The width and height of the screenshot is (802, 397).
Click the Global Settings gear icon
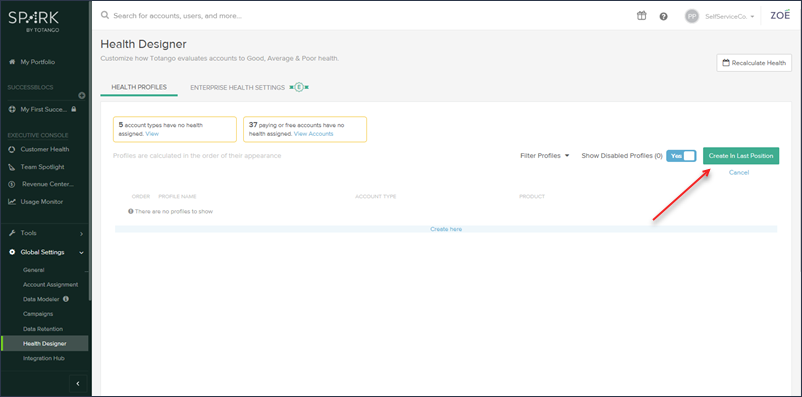point(12,252)
